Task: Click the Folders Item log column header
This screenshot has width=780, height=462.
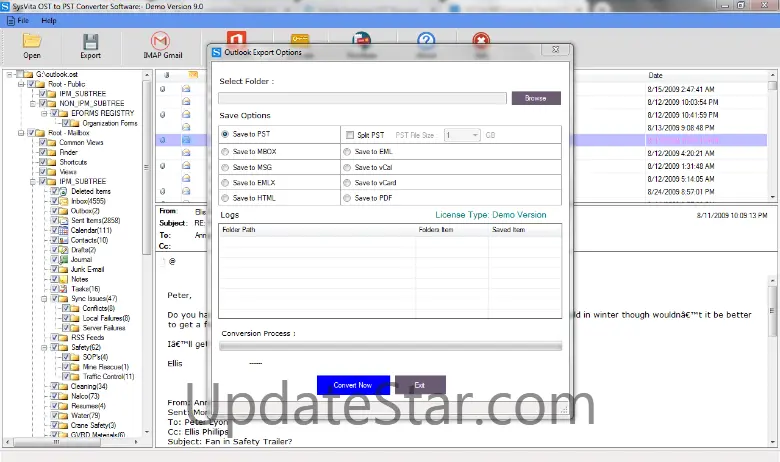Action: [x=452, y=230]
